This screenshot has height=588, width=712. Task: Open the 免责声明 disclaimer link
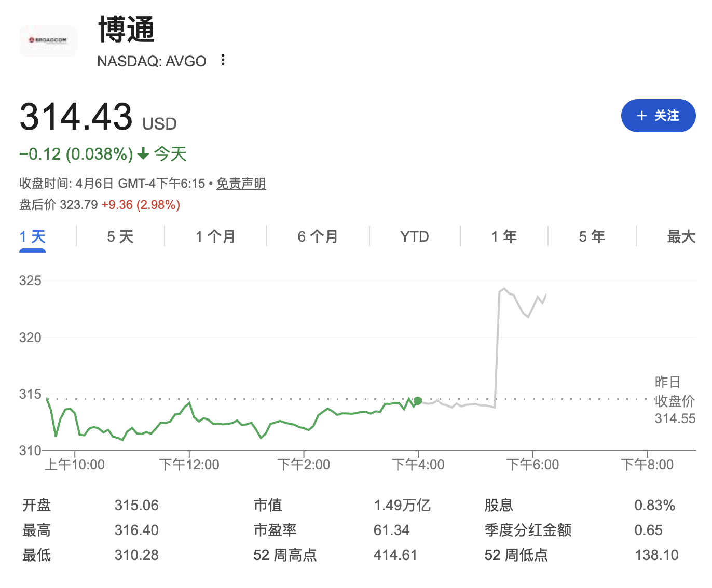(x=241, y=184)
